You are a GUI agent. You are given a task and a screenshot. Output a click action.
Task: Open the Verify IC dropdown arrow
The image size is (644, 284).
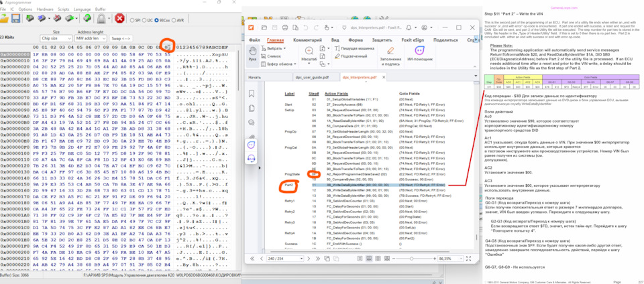pos(76,19)
